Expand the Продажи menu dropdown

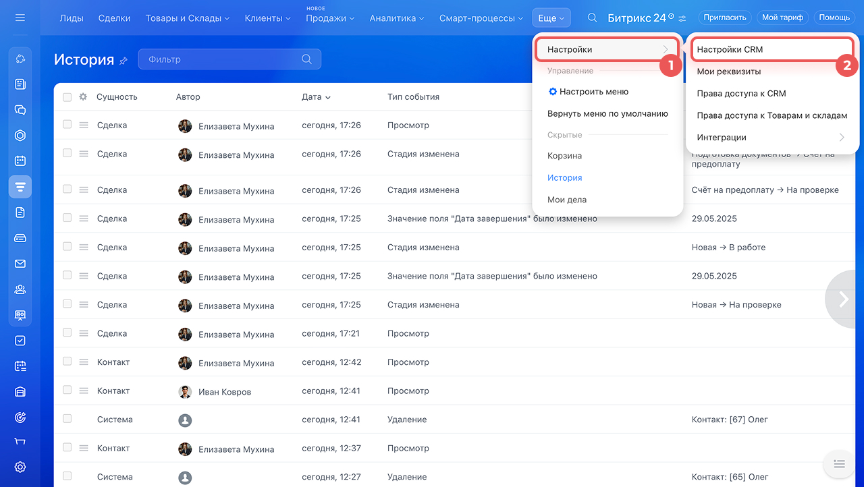(330, 18)
